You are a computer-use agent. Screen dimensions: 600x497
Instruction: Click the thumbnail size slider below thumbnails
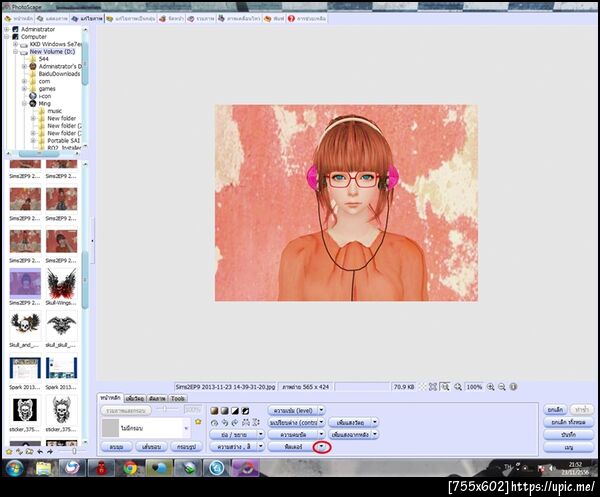click(x=74, y=451)
